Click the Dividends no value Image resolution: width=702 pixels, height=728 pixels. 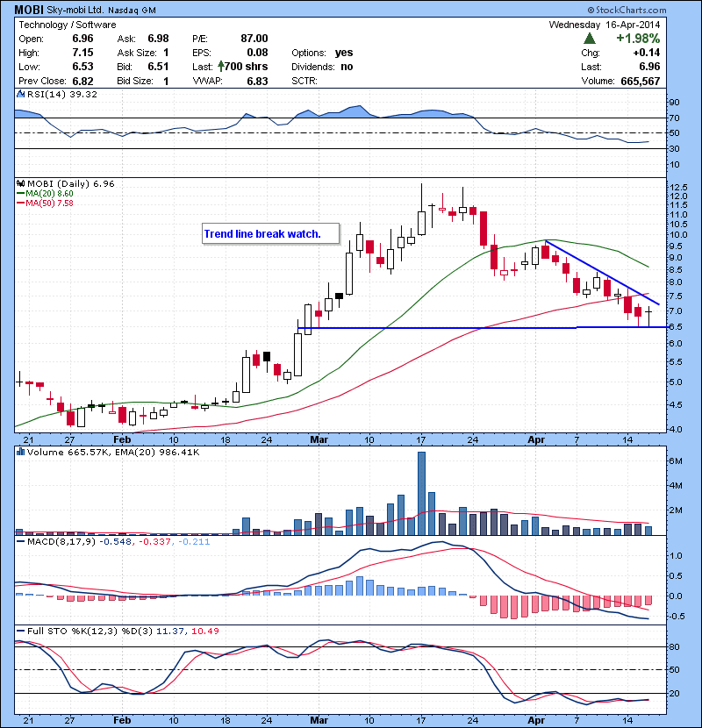click(347, 67)
